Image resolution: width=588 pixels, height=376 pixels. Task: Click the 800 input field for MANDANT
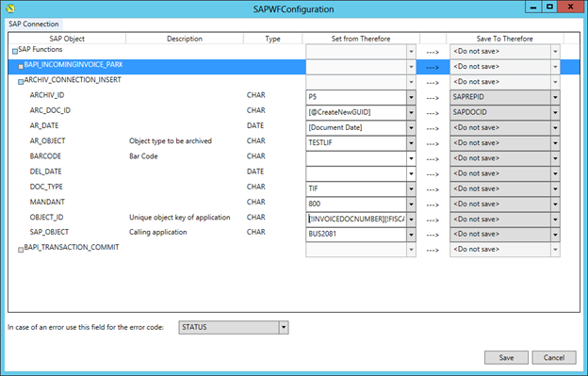pos(356,204)
